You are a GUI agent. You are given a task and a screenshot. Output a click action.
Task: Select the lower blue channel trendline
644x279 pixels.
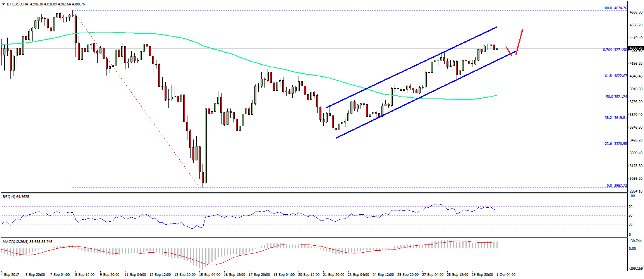[426, 95]
